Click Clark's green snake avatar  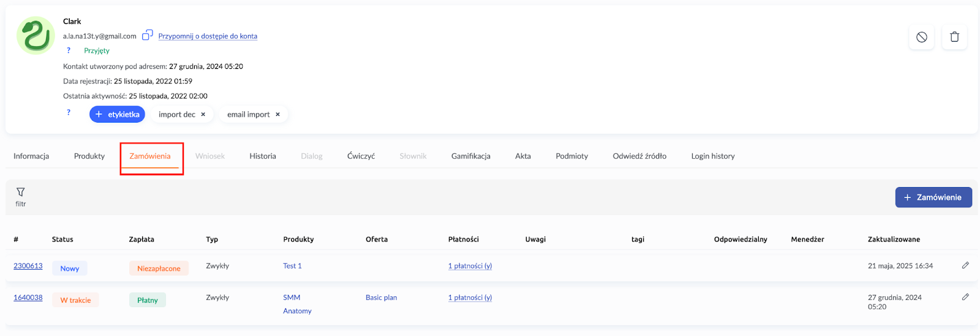tap(36, 36)
